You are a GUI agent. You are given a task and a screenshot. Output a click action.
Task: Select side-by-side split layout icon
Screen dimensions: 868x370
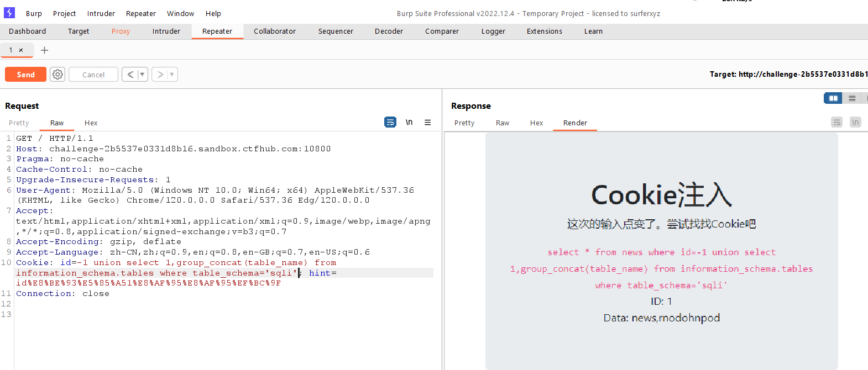[833, 98]
